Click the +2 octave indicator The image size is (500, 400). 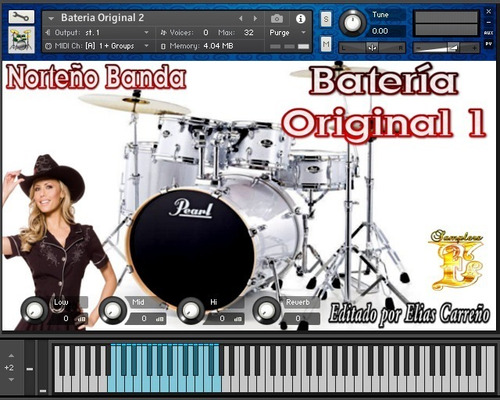[x=9, y=368]
